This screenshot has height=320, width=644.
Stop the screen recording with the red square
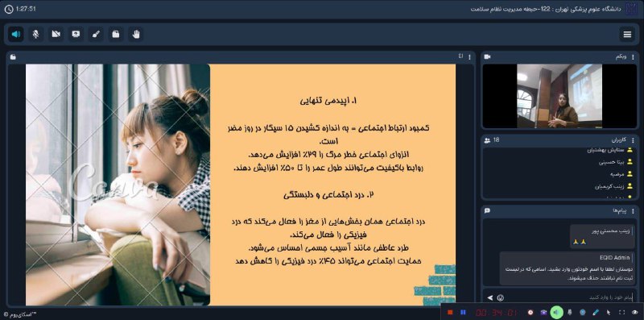coord(450,313)
